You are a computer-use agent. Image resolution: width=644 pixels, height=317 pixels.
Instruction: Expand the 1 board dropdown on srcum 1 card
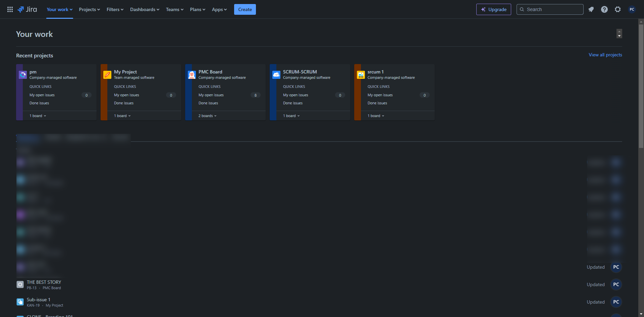pyautogui.click(x=376, y=116)
